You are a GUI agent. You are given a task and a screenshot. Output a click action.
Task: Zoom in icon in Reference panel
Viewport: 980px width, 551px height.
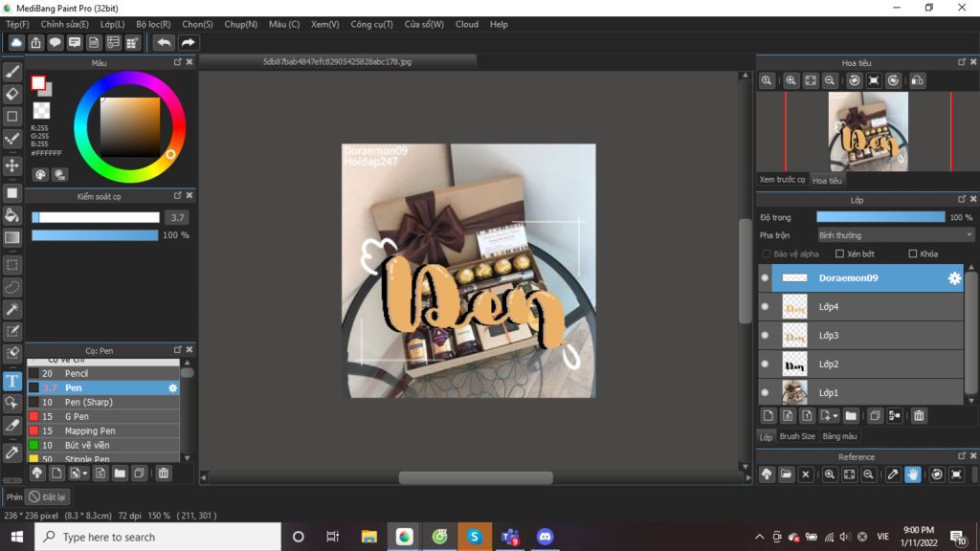830,474
